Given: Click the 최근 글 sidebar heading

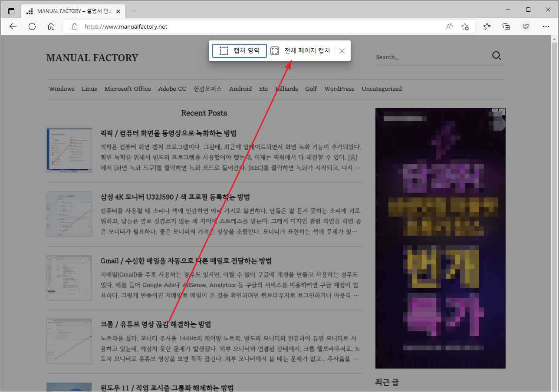Looking at the screenshot, I should [387, 382].
